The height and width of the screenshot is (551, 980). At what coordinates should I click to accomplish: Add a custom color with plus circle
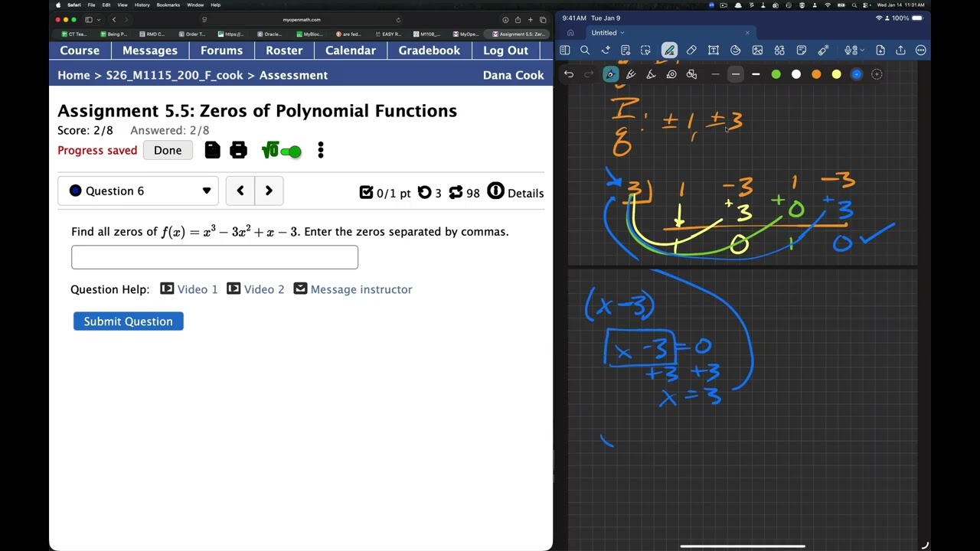click(x=877, y=74)
